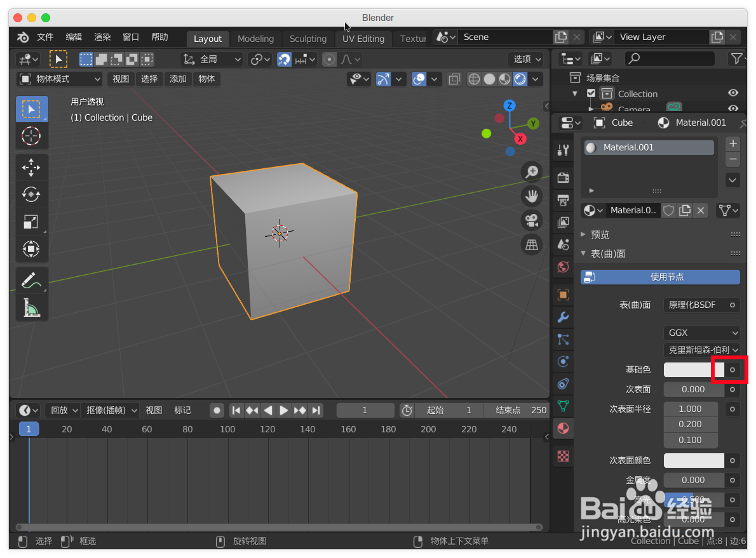756x558 pixels.
Task: Switch to the Sculpting workspace tab
Action: (x=307, y=39)
